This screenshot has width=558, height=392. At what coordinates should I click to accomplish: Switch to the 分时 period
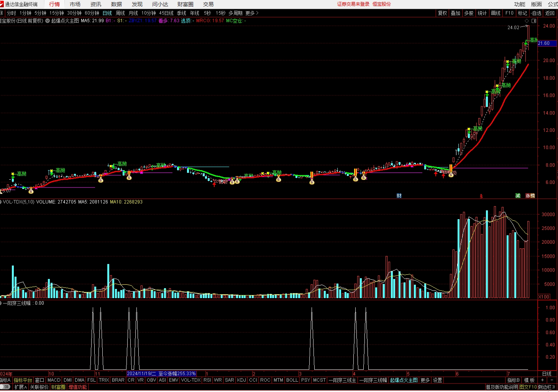click(11, 13)
